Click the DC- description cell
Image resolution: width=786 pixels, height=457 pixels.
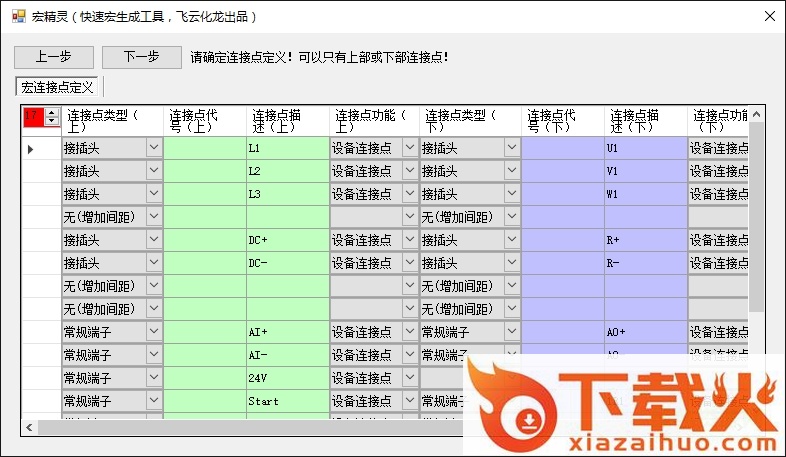coord(288,264)
